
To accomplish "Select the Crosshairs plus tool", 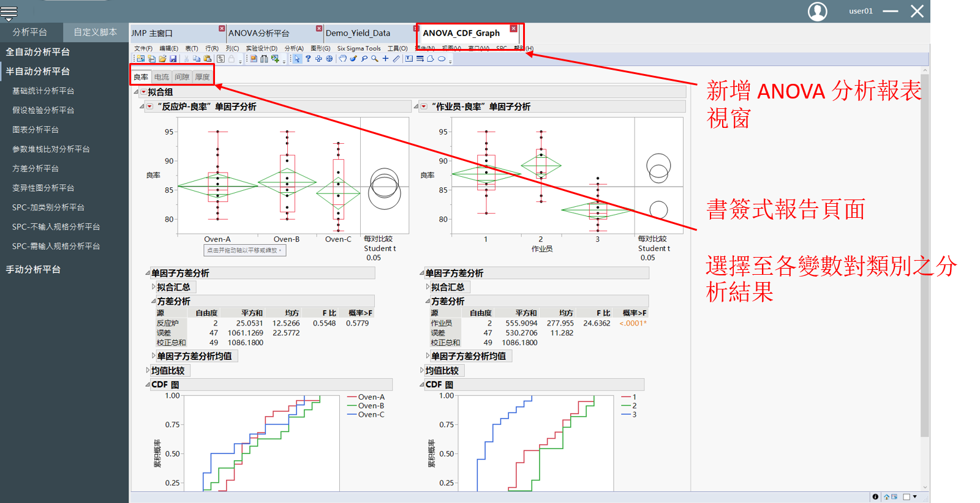I will [x=385, y=59].
